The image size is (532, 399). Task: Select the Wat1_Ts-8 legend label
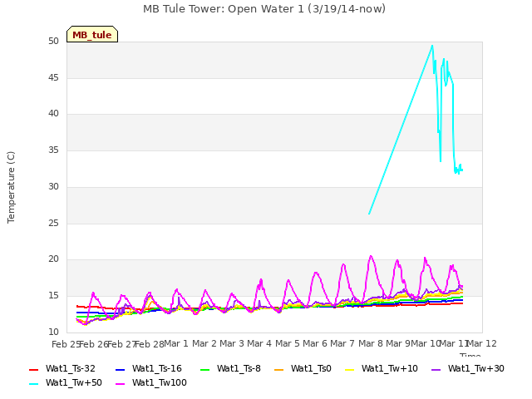tap(239, 369)
